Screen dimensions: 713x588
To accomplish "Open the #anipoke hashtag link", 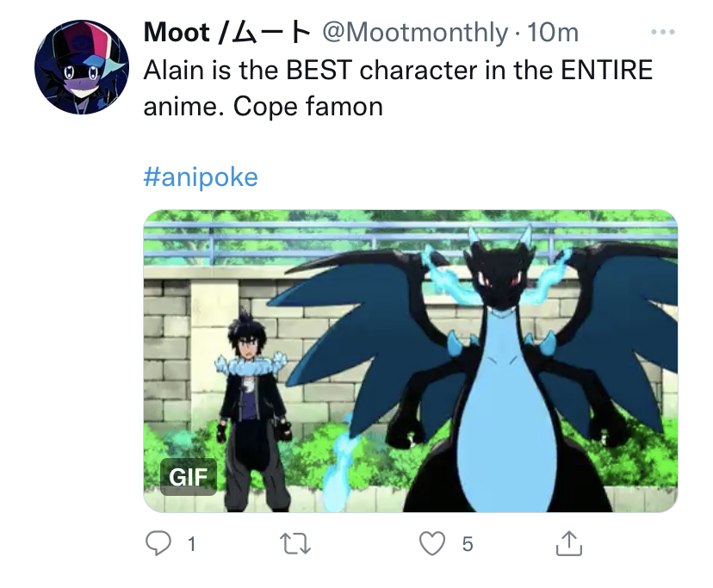I will (201, 176).
